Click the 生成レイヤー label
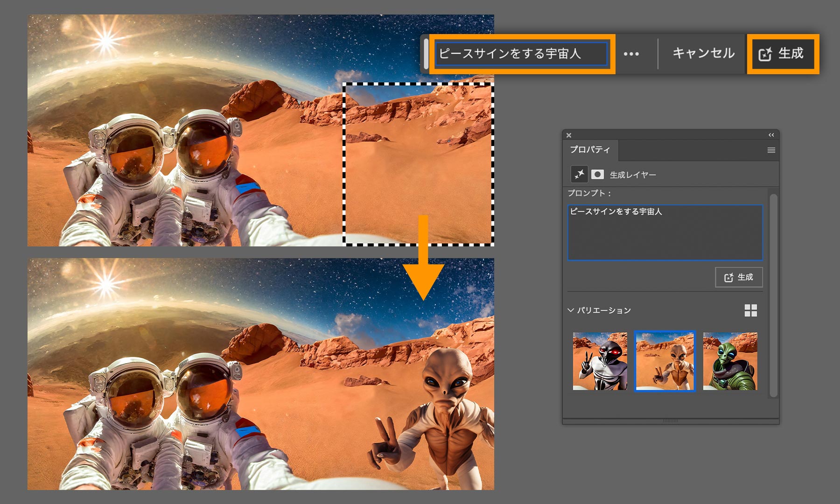This screenshot has height=504, width=840. (x=633, y=175)
